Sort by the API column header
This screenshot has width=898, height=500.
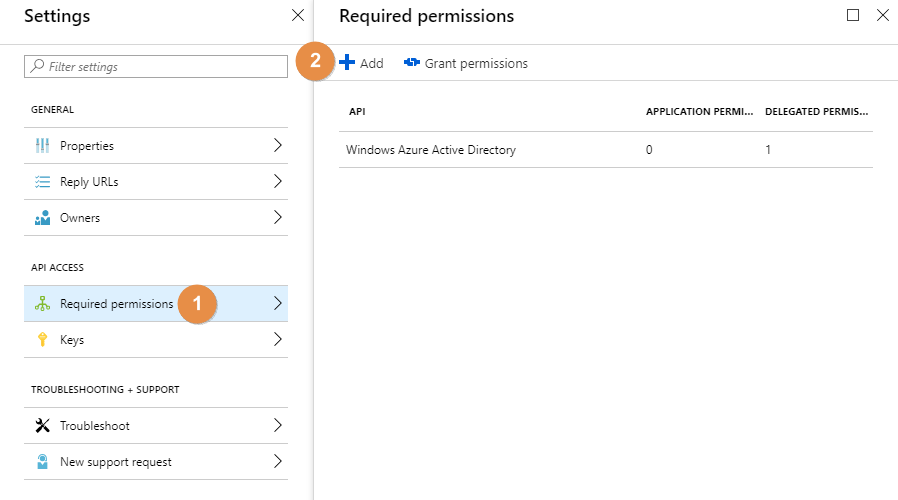pyautogui.click(x=357, y=111)
